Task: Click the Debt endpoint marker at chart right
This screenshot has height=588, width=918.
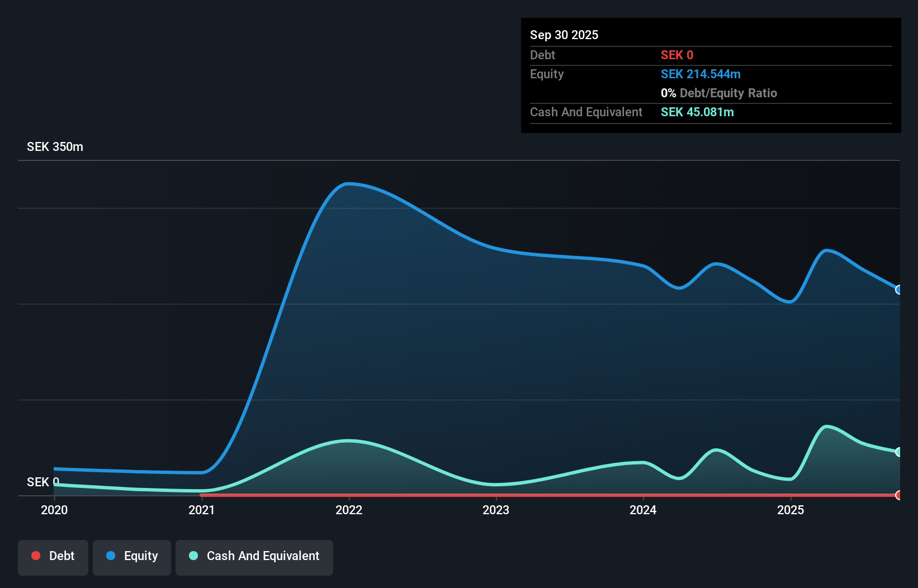Action: [x=898, y=495]
